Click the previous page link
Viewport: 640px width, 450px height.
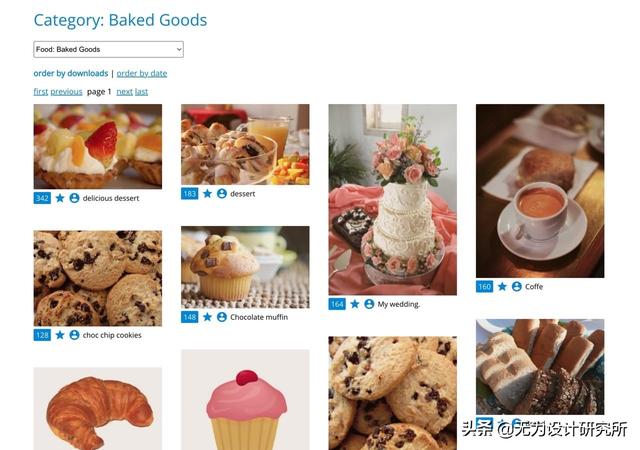[66, 92]
